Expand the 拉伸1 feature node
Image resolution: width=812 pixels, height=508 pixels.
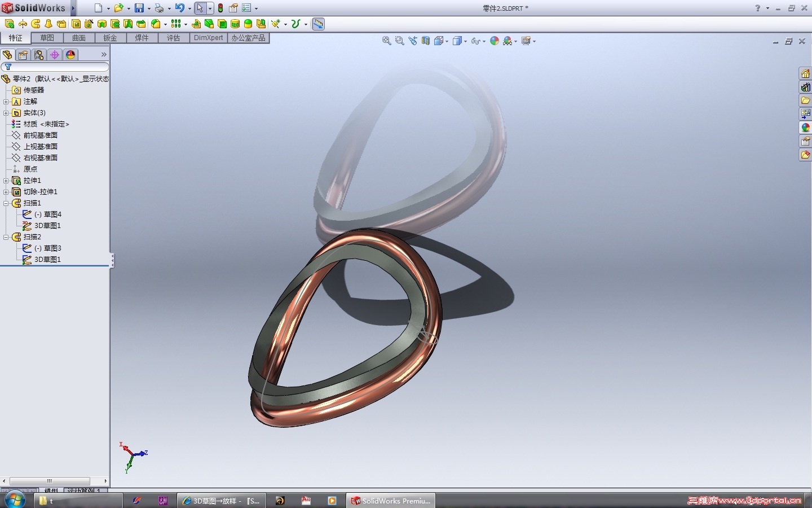[6, 181]
